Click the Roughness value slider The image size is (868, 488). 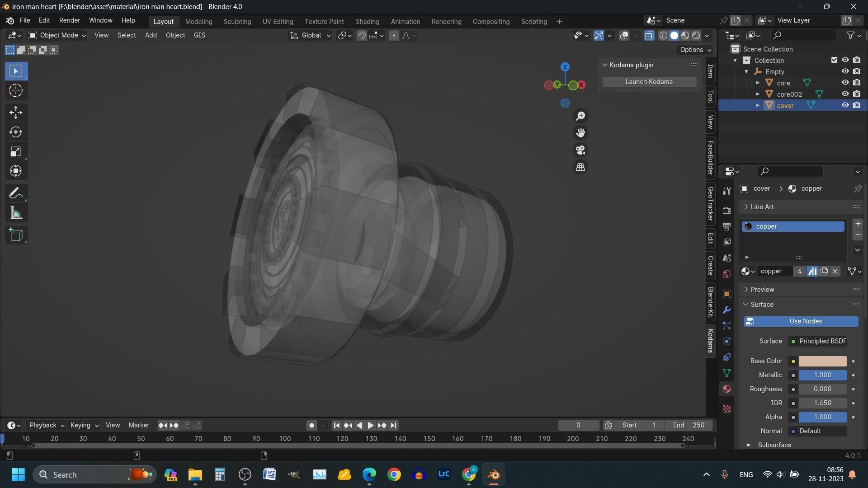[x=822, y=389]
